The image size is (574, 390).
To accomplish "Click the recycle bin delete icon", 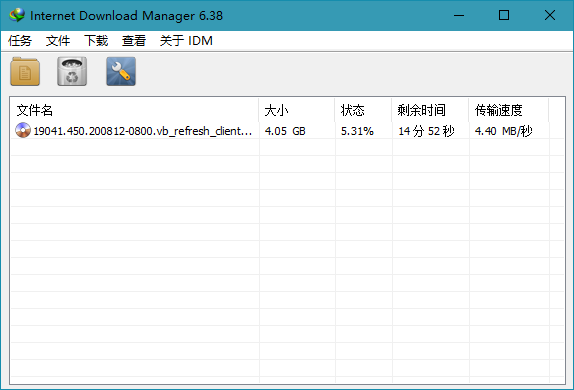I will pos(72,71).
